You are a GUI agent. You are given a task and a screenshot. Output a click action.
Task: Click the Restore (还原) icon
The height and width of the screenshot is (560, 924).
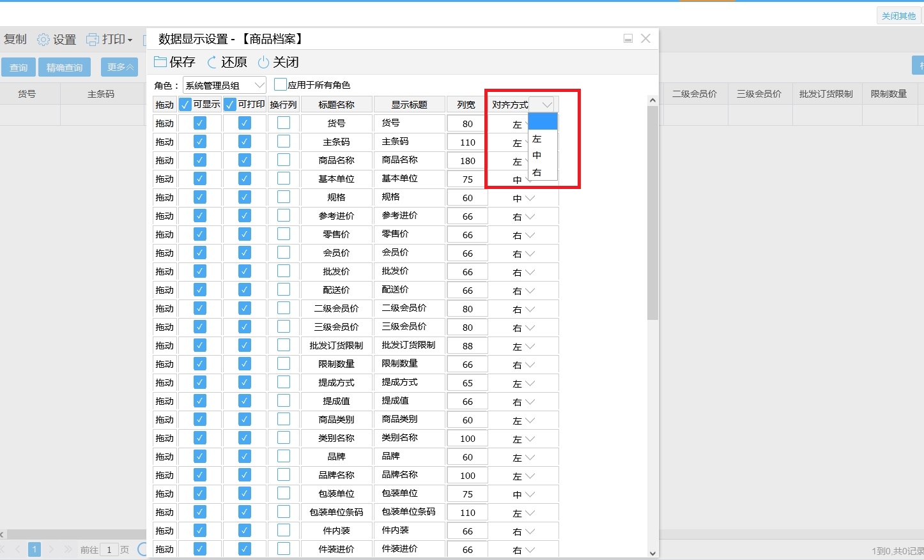pos(212,62)
